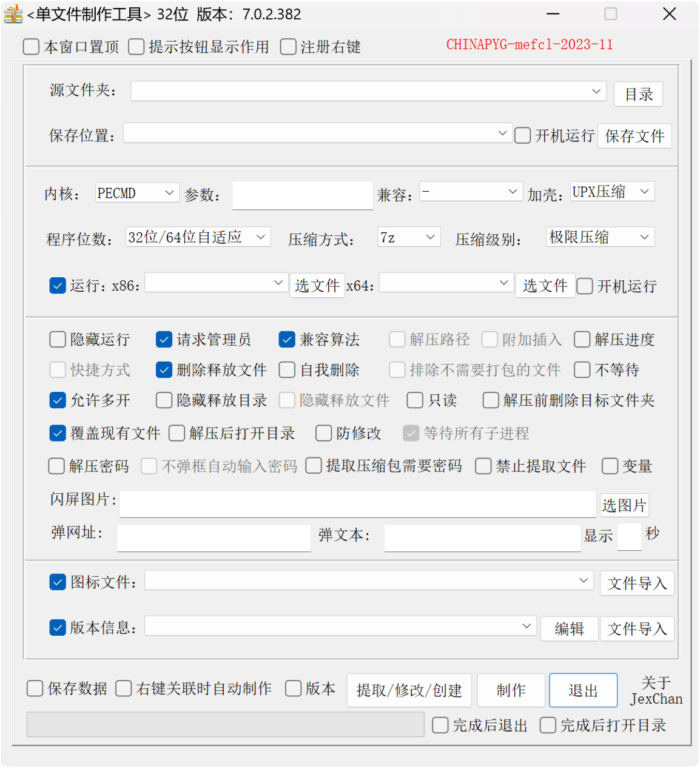This screenshot has height=768, width=700.
Task: Enable the 解压密码 option
Action: pos(56,466)
